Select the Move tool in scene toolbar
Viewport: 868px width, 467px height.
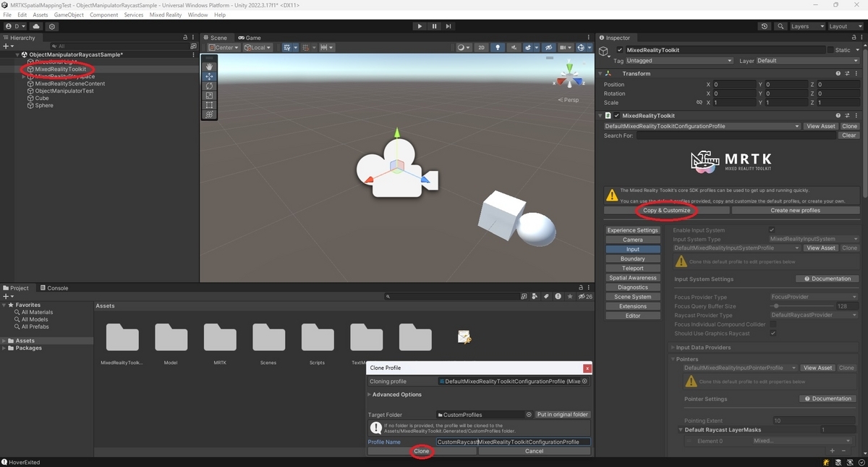tap(210, 76)
